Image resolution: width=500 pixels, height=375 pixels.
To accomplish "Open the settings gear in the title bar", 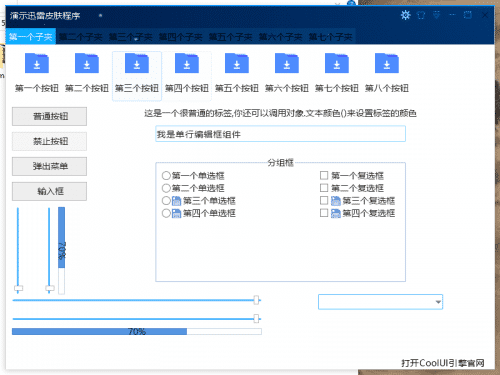I will 405,15.
